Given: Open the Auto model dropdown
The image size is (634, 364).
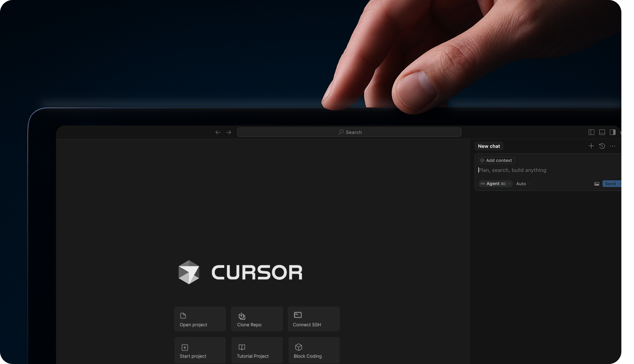Looking at the screenshot, I should 523,184.
